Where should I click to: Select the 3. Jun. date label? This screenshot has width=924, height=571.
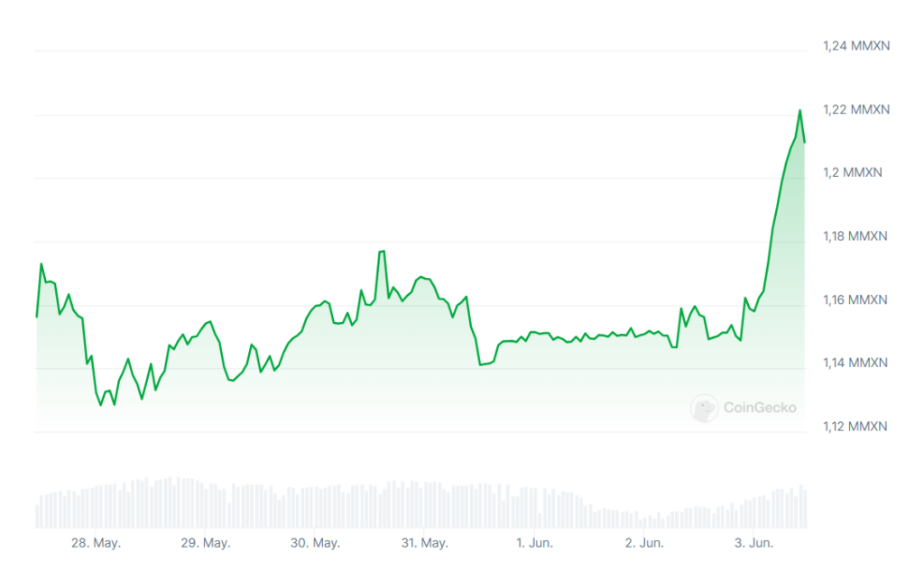[753, 543]
